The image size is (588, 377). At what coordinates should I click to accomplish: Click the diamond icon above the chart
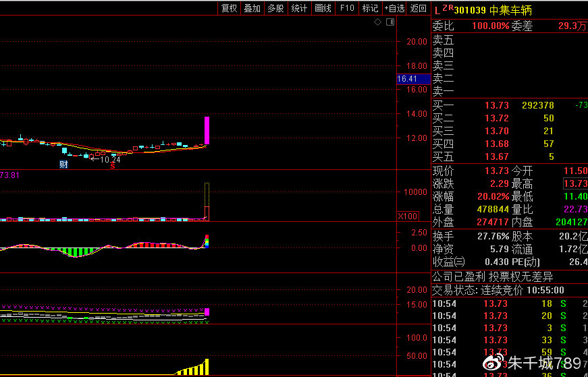[x=378, y=22]
